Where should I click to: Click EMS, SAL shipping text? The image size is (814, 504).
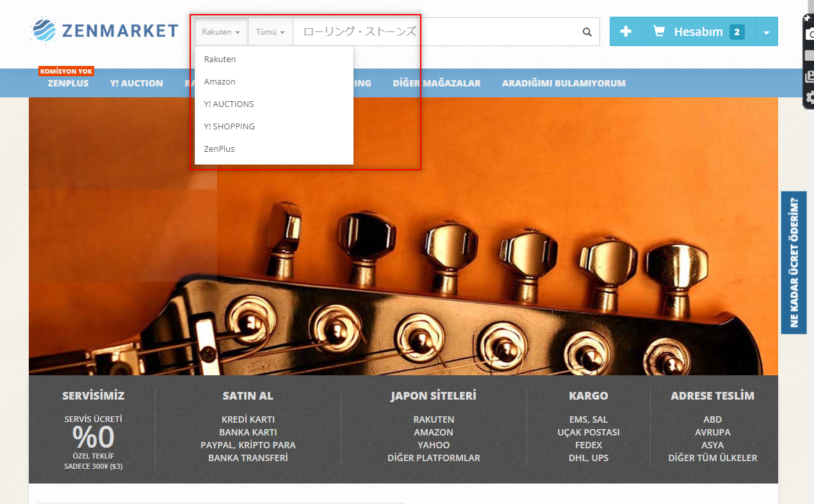589,419
